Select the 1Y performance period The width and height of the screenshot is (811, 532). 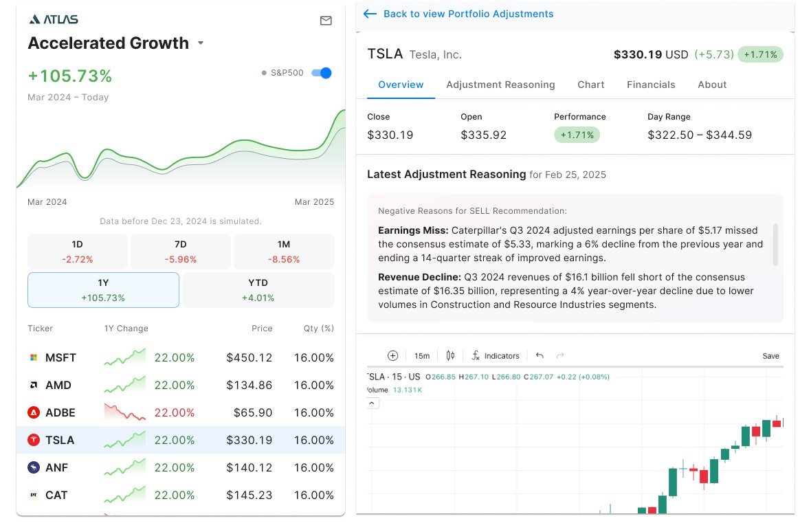click(104, 290)
